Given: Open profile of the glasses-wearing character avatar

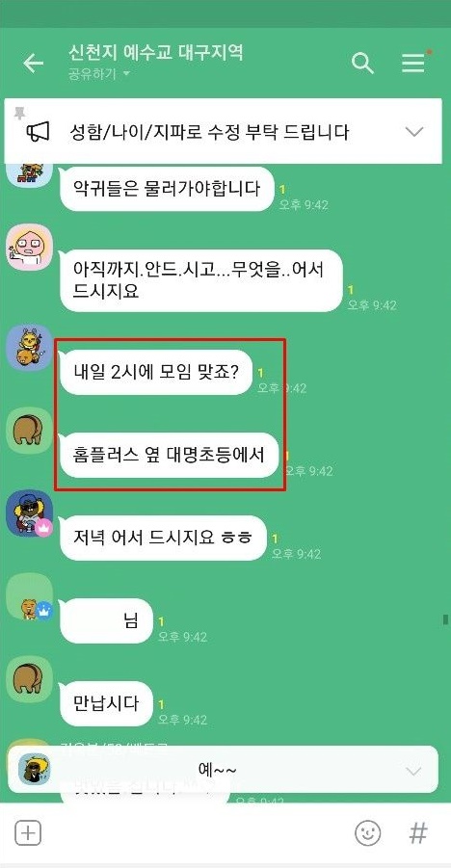Looking at the screenshot, I should [x=29, y=247].
